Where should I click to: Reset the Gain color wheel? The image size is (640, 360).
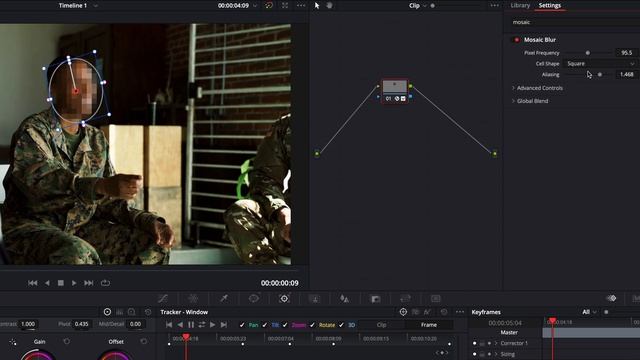pyautogui.click(x=67, y=341)
